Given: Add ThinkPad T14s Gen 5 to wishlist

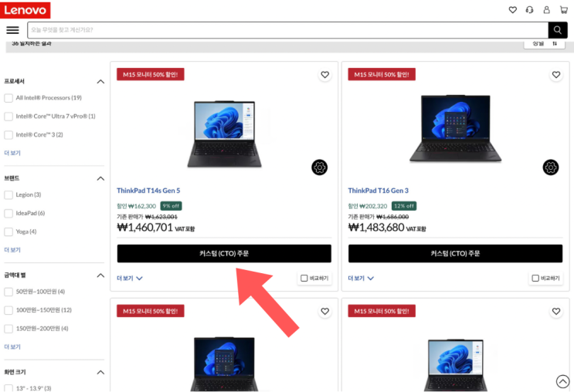Looking at the screenshot, I should pyautogui.click(x=324, y=75).
